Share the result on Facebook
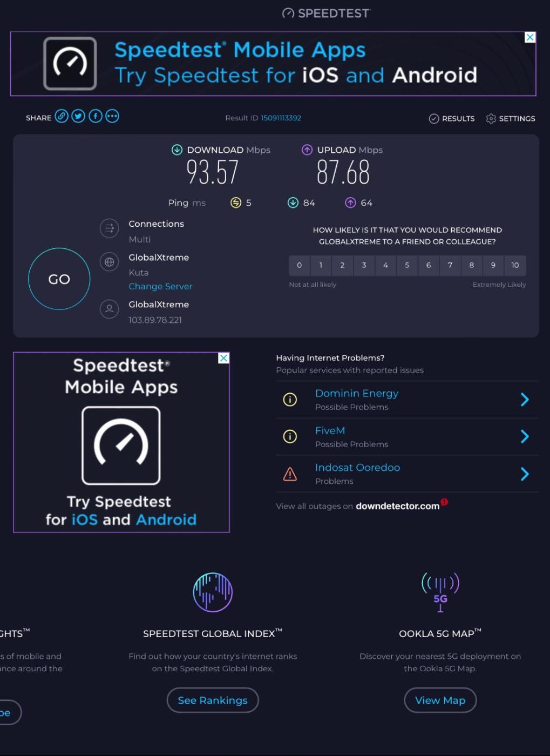550x756 pixels. tap(96, 117)
